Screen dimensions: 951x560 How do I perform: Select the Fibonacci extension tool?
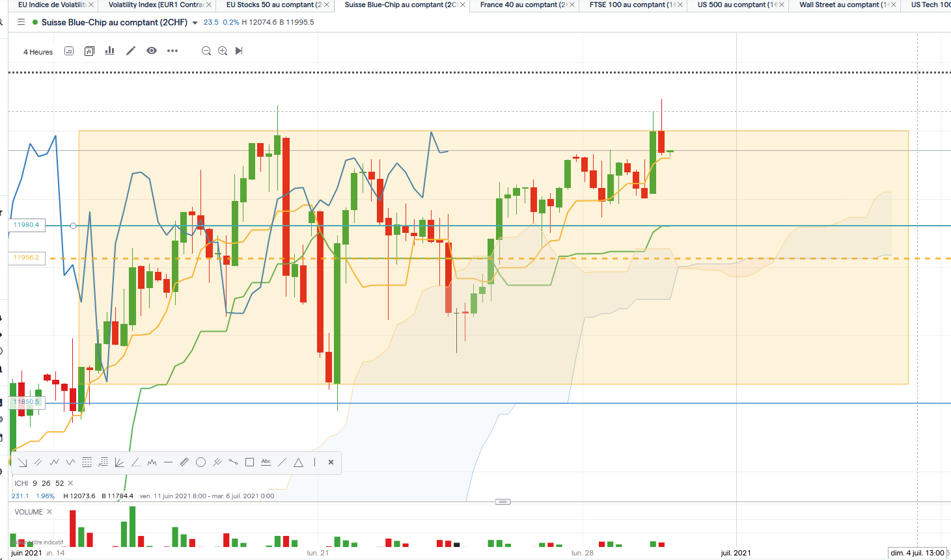click(x=103, y=462)
